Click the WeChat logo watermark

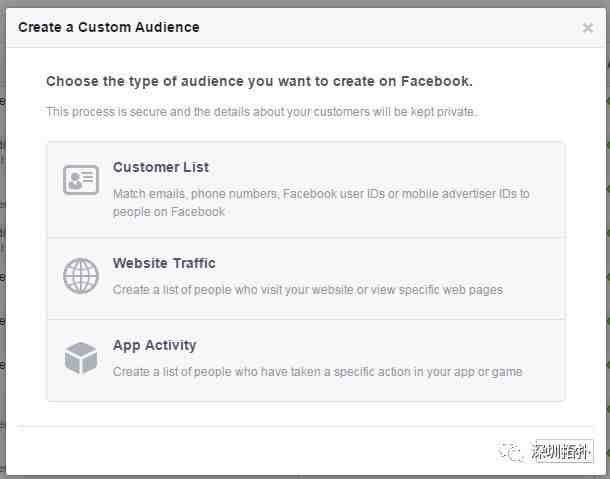click(x=510, y=452)
